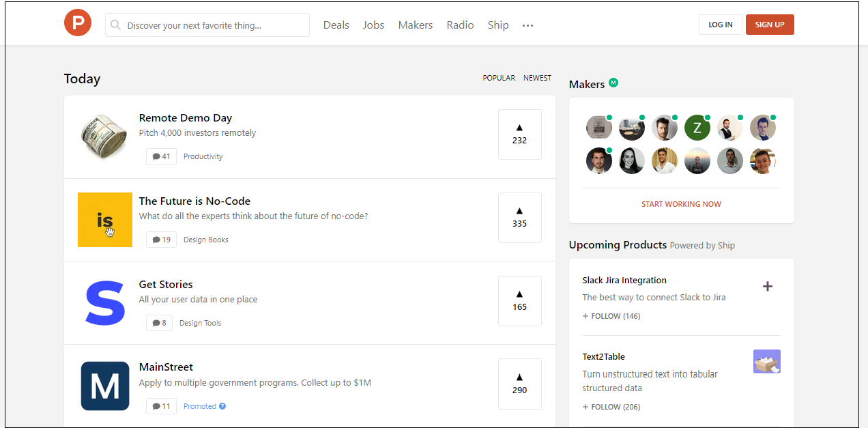Image resolution: width=868 pixels, height=428 pixels.
Task: Sort today's products by NEWEST
Action: (537, 78)
